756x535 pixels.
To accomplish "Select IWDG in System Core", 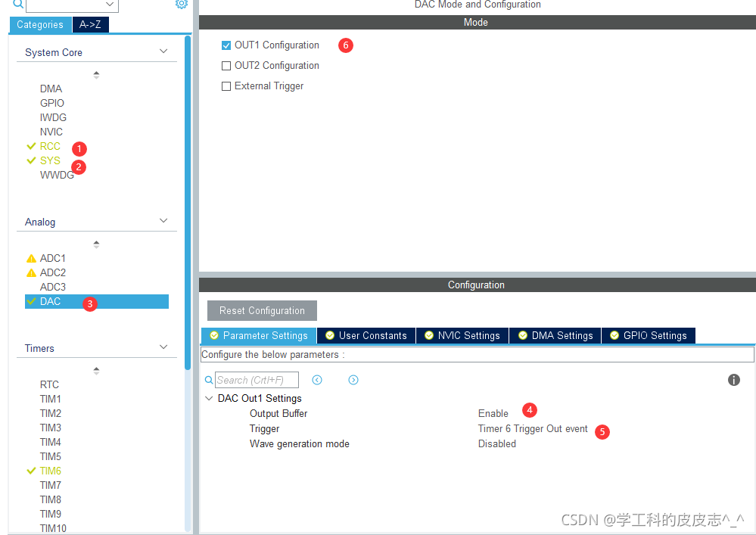I will 53,117.
